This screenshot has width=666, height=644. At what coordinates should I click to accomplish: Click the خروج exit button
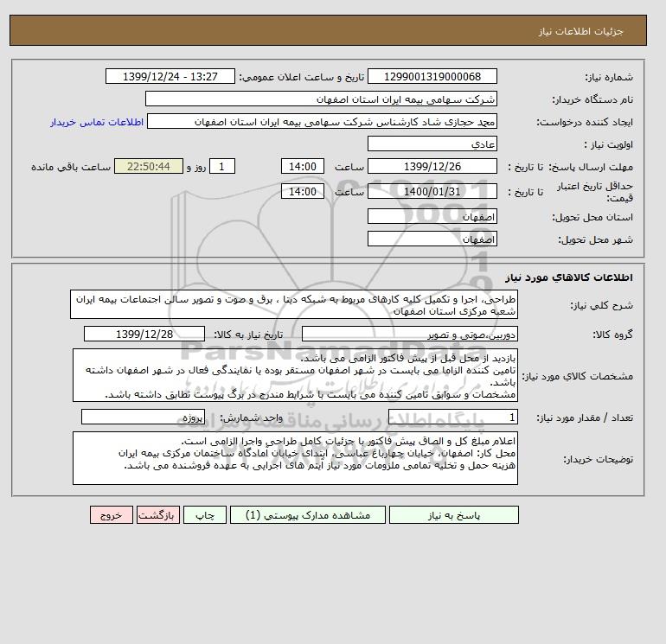[112, 515]
